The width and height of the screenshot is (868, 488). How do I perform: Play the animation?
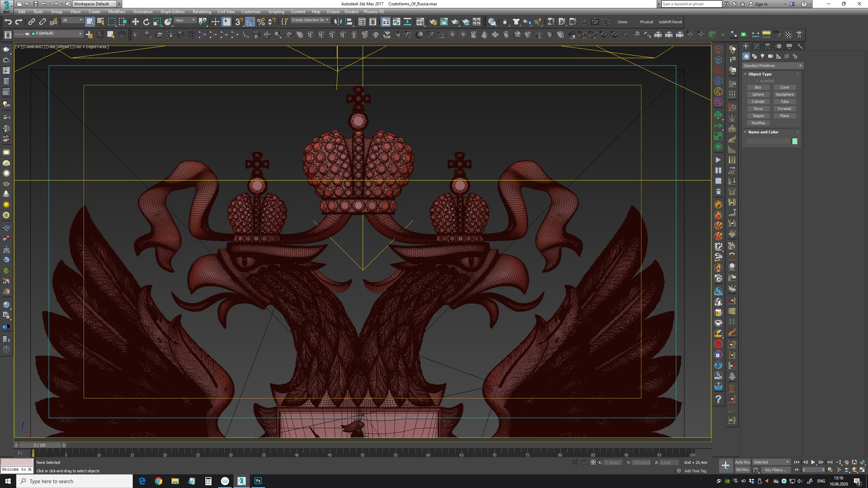coord(813,462)
